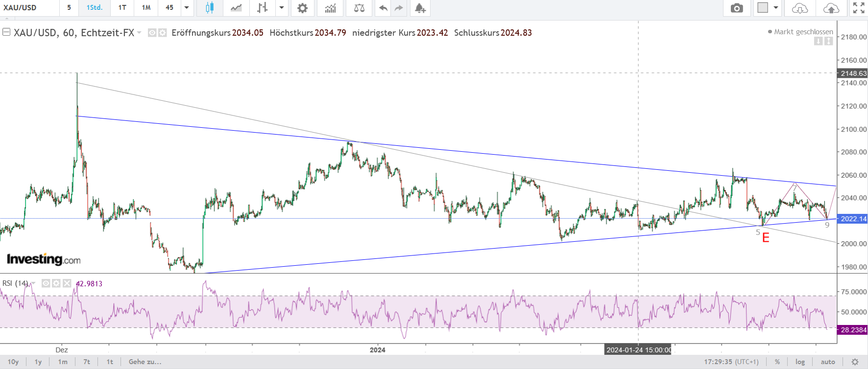Toggle auto scale mode

pyautogui.click(x=828, y=362)
